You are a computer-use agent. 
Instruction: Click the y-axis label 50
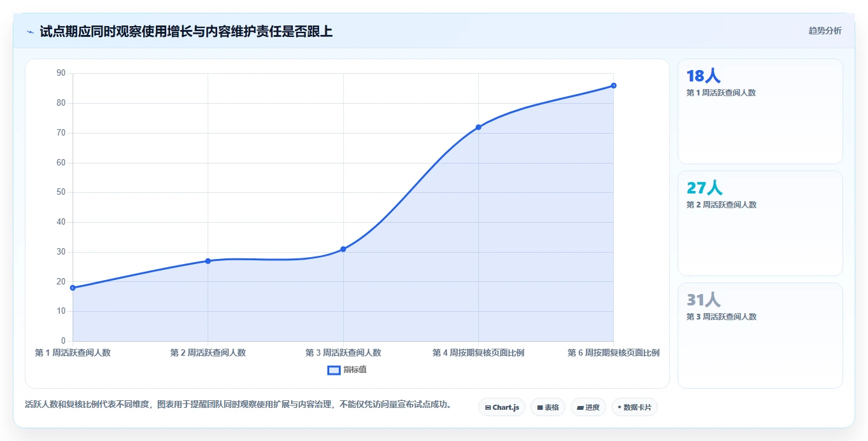click(61, 192)
